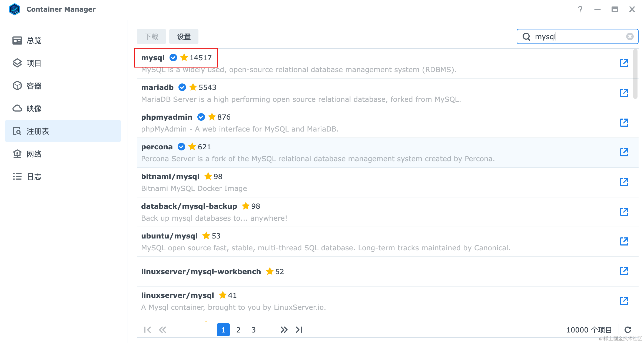Open external link for mysql image
Screen dimensions: 644x343
click(x=624, y=63)
